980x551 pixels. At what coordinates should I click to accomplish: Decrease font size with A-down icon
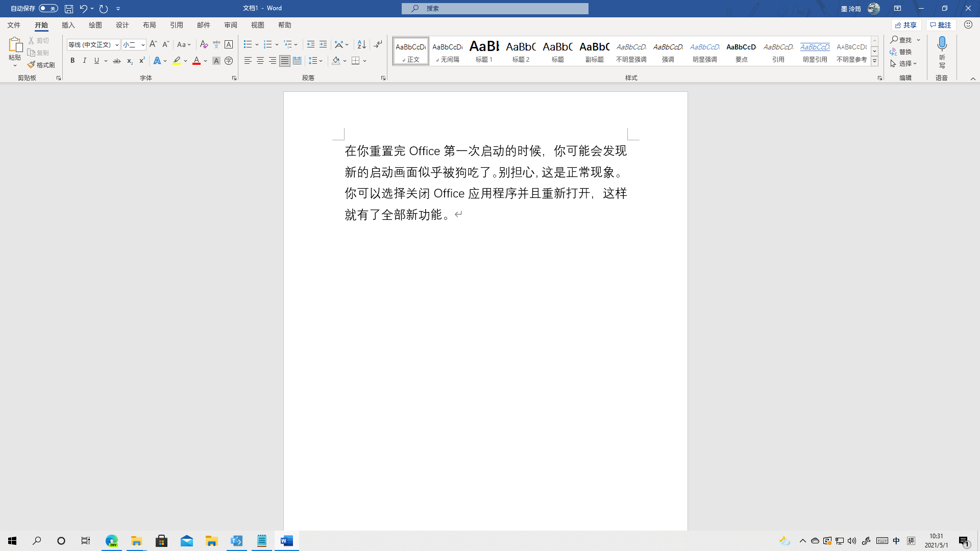(x=165, y=44)
